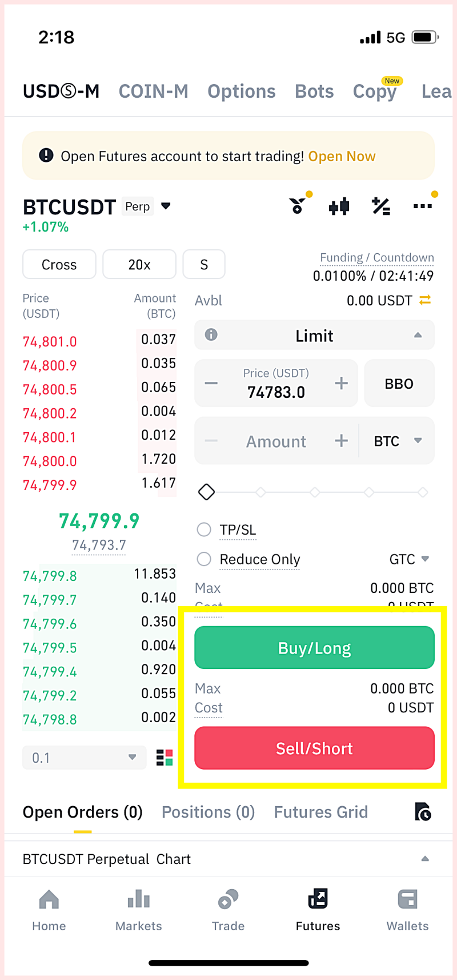Tap the info icon in Limit field

(211, 334)
